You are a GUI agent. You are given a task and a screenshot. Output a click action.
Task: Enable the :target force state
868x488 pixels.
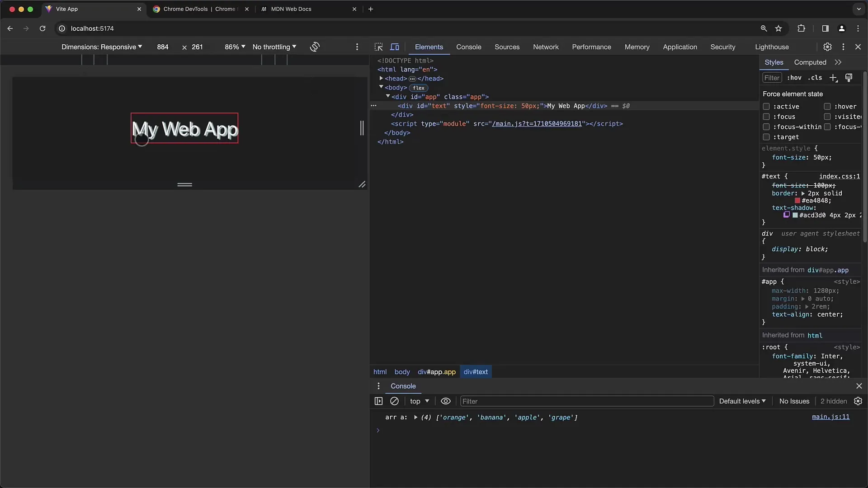[x=766, y=137]
